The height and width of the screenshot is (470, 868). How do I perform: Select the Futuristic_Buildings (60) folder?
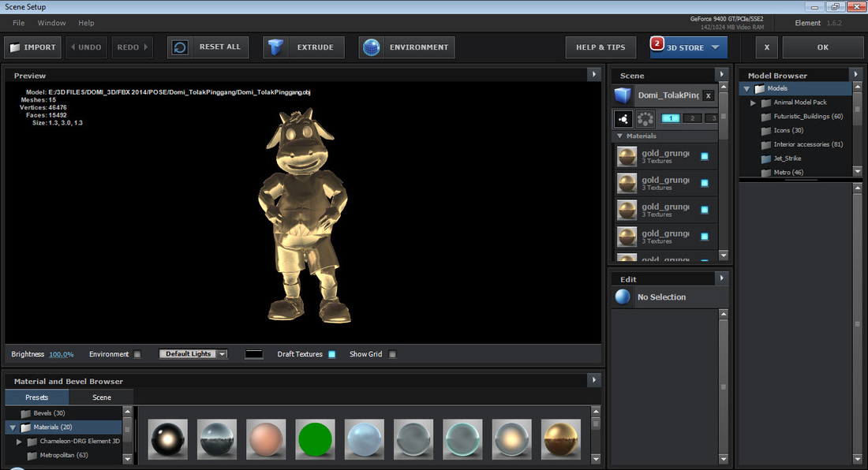coord(803,117)
